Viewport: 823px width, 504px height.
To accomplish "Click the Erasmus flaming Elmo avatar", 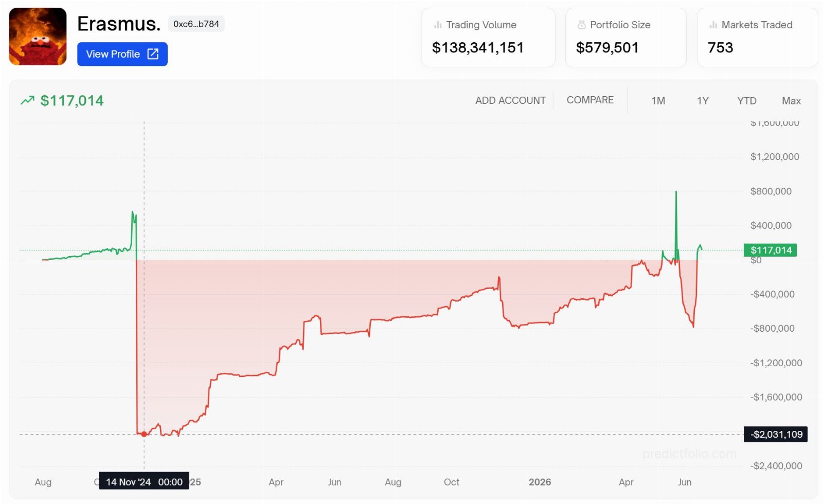I will tap(38, 37).
